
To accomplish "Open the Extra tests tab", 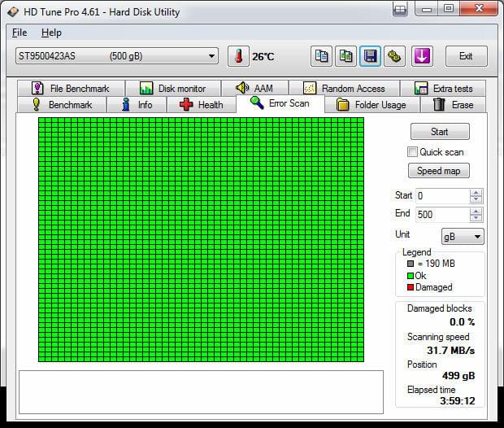I will 443,89.
